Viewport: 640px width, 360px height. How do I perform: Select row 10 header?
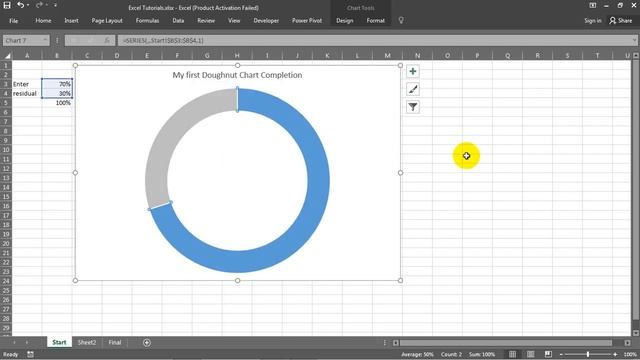point(6,150)
